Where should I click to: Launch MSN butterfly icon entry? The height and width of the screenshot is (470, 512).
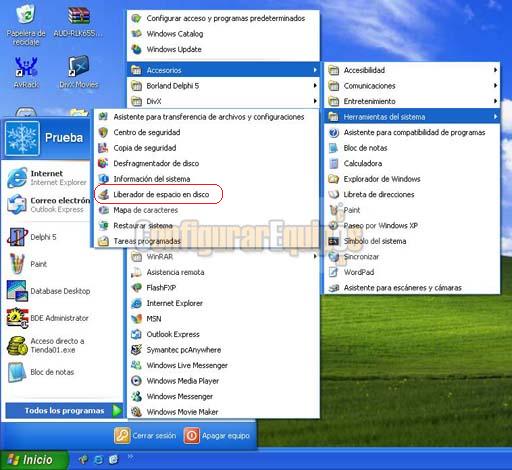pos(223,319)
